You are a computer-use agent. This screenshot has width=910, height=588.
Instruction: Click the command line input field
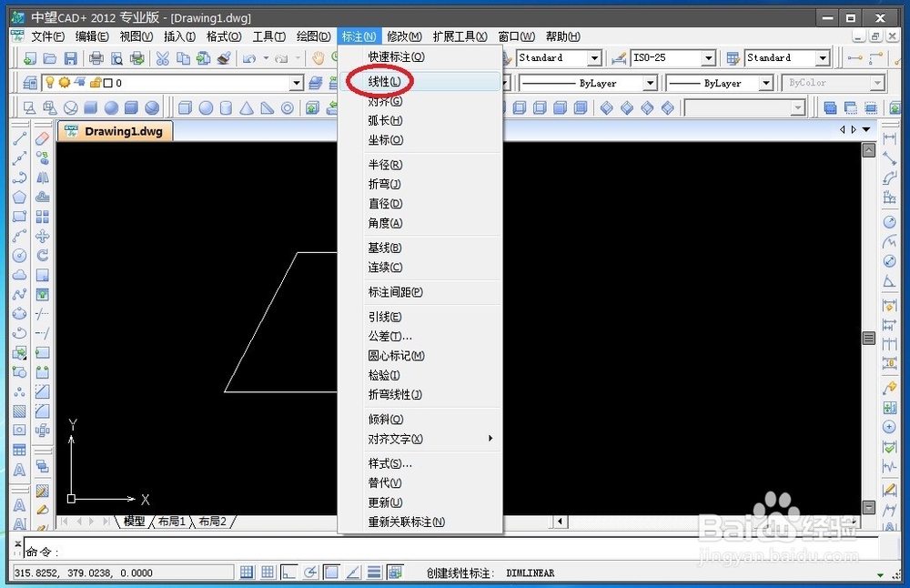(452, 551)
